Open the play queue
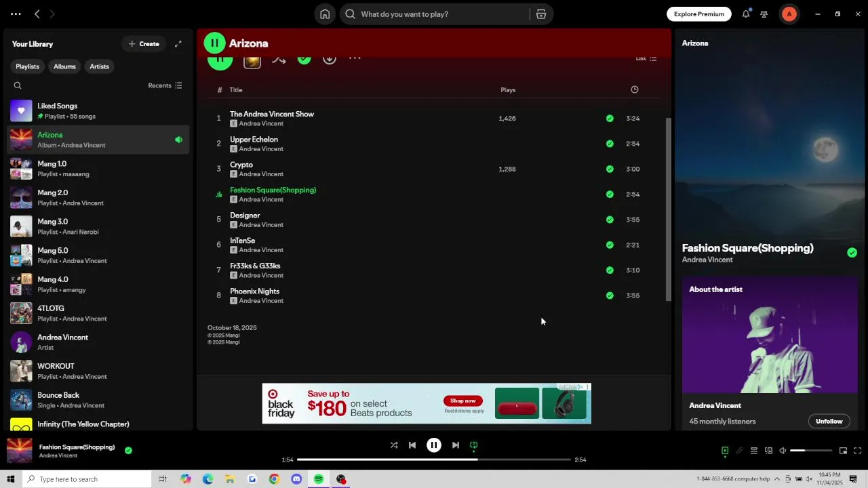Image resolution: width=868 pixels, height=488 pixels. tap(753, 451)
